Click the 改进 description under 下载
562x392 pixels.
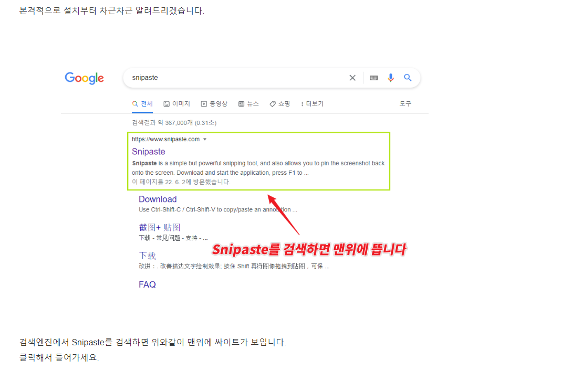234,267
